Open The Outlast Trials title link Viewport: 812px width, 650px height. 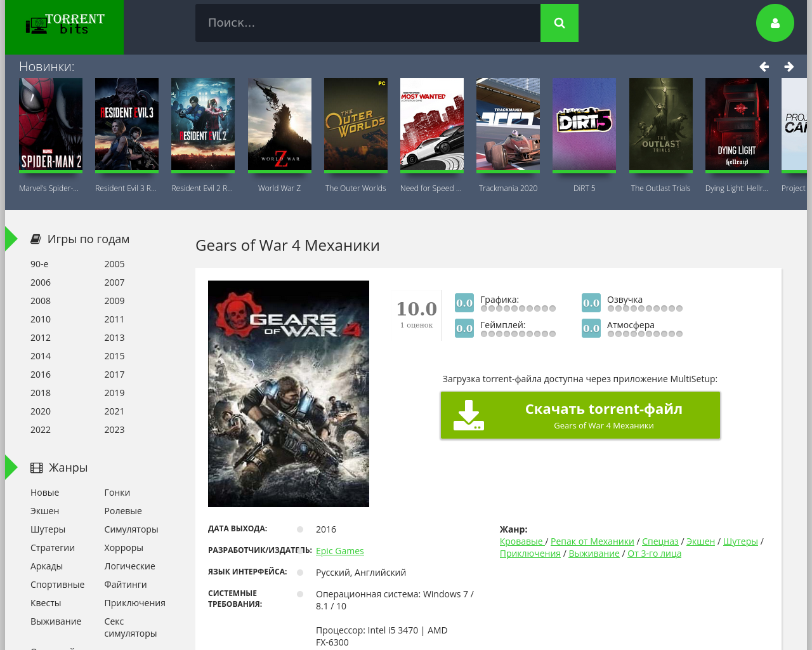pyautogui.click(x=660, y=189)
